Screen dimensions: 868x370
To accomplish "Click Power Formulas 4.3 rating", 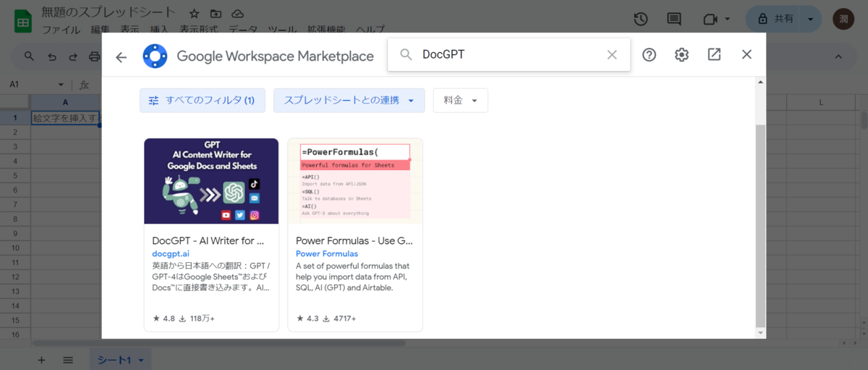I will tap(307, 318).
